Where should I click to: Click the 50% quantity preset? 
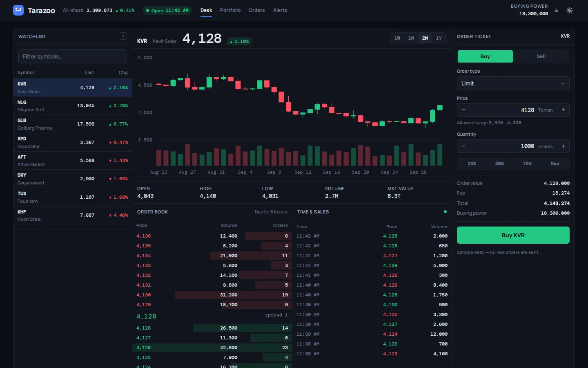click(x=499, y=164)
